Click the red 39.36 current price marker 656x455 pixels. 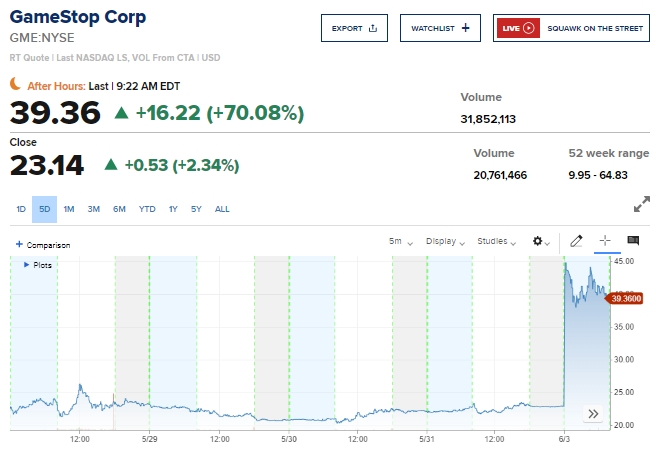(625, 298)
